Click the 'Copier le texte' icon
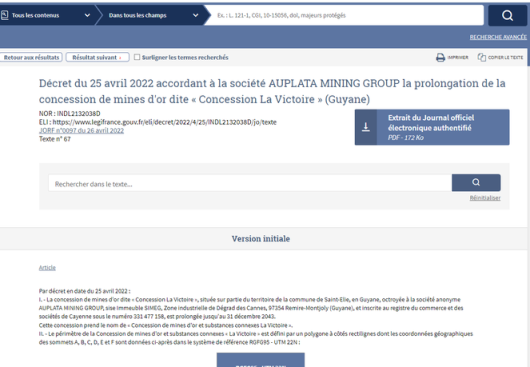530x367 pixels. click(481, 57)
